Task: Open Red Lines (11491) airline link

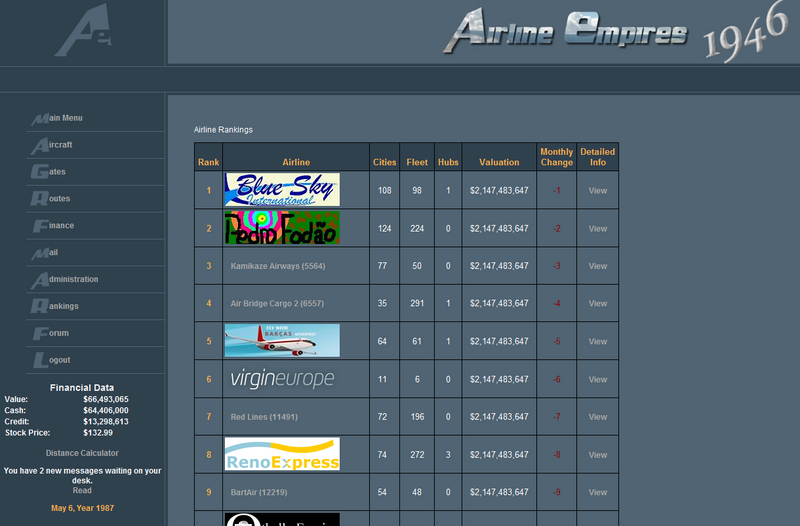Action: click(264, 417)
